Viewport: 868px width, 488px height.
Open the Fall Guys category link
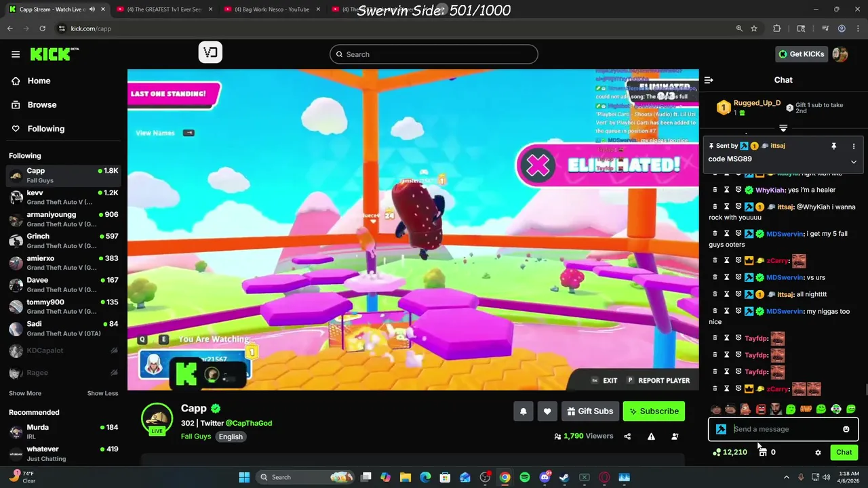pyautogui.click(x=196, y=436)
